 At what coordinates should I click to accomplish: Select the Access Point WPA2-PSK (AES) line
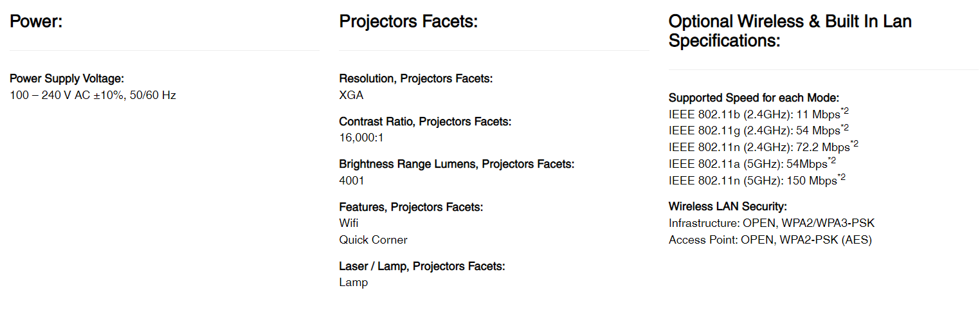point(770,240)
